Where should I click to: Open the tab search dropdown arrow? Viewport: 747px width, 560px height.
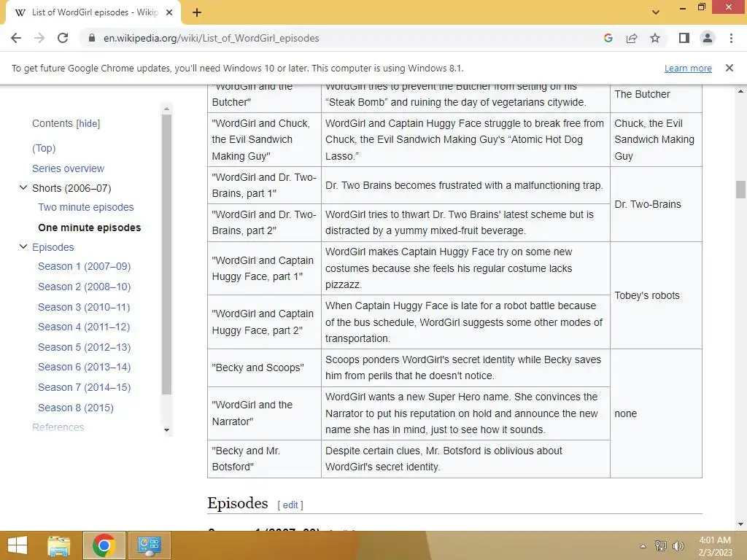pyautogui.click(x=656, y=12)
